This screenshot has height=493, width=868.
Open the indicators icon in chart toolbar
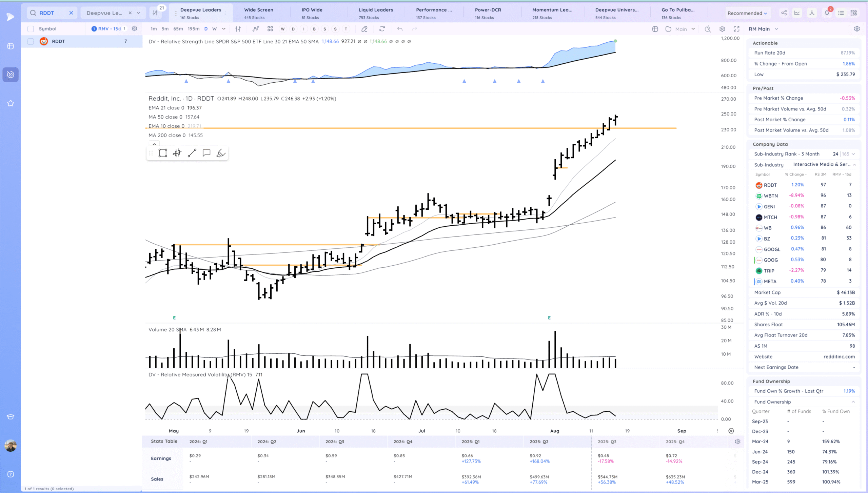[x=256, y=29]
